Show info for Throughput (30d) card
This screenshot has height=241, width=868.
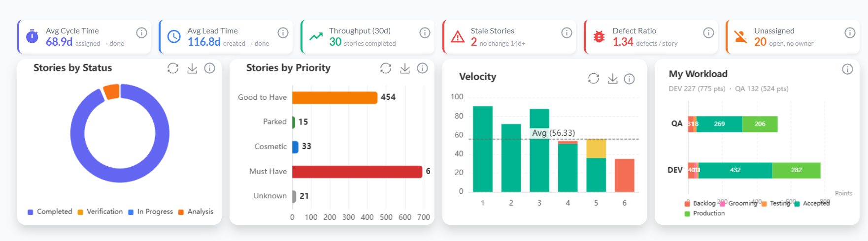(x=425, y=32)
